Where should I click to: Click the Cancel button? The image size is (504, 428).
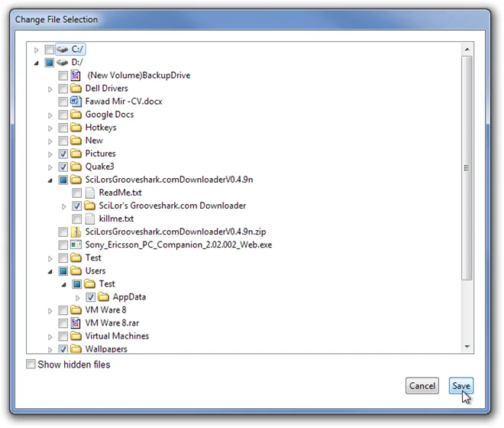coord(422,385)
